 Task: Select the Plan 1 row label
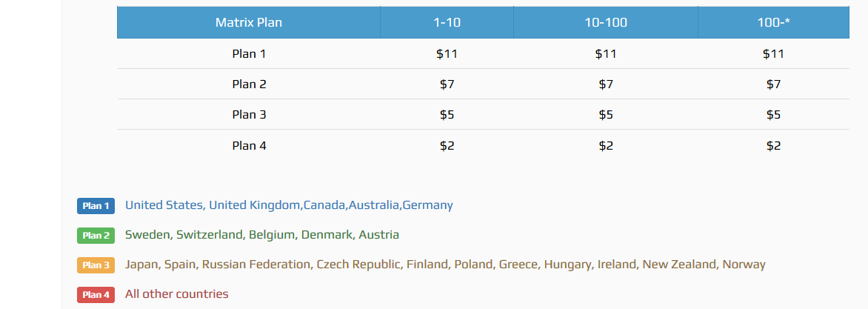point(249,53)
